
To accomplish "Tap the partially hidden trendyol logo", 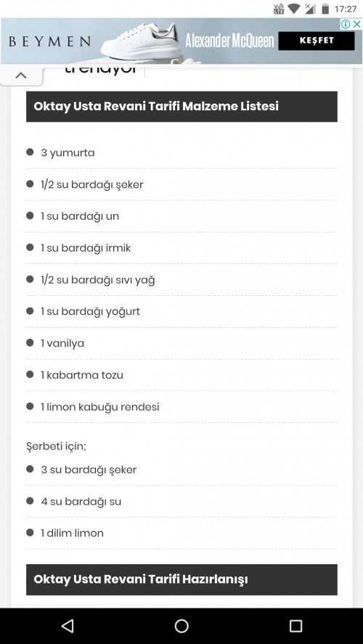I will point(101,70).
